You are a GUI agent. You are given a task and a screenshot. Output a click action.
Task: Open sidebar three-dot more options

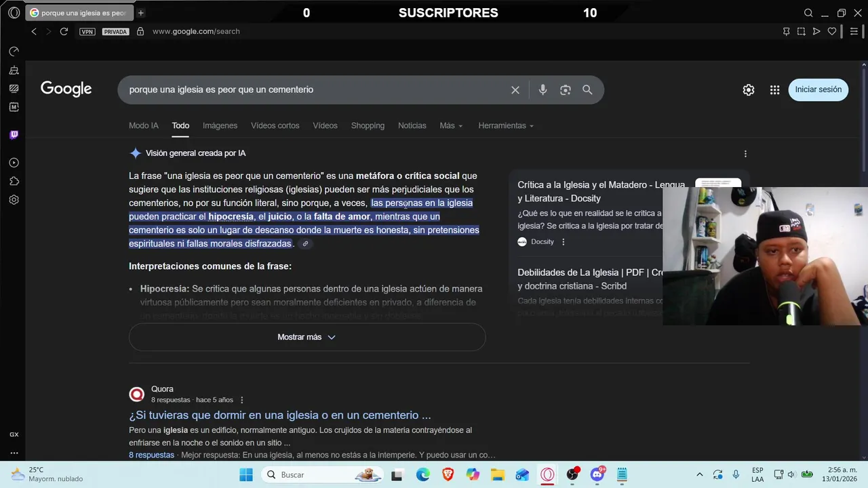(x=14, y=453)
